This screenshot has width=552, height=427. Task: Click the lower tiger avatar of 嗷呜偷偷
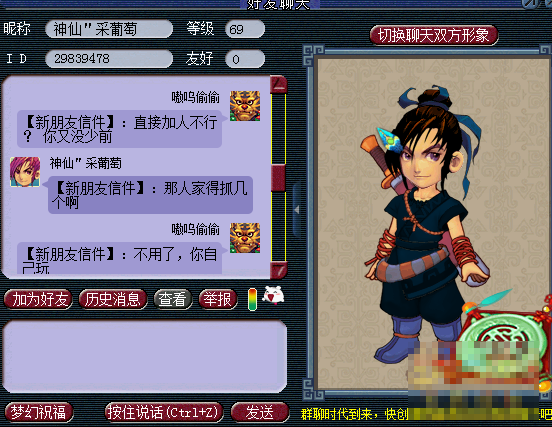[x=245, y=238]
